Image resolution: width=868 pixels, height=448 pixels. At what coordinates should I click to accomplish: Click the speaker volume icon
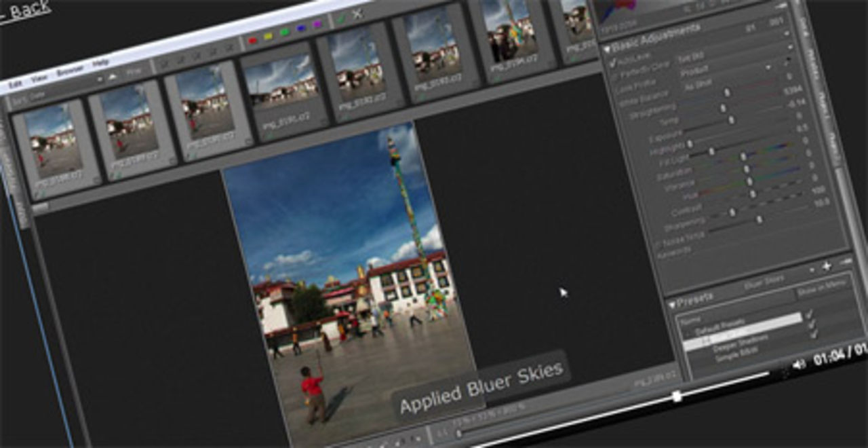point(799,365)
